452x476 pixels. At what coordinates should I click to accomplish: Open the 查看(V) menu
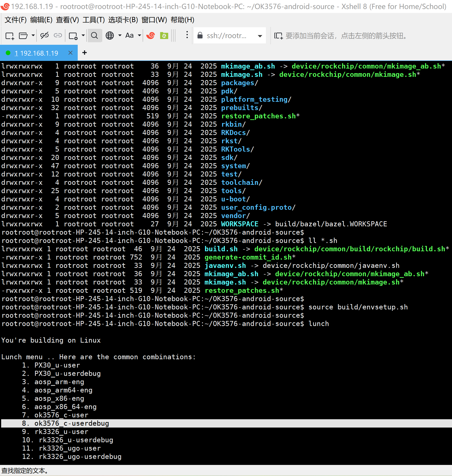(x=68, y=20)
